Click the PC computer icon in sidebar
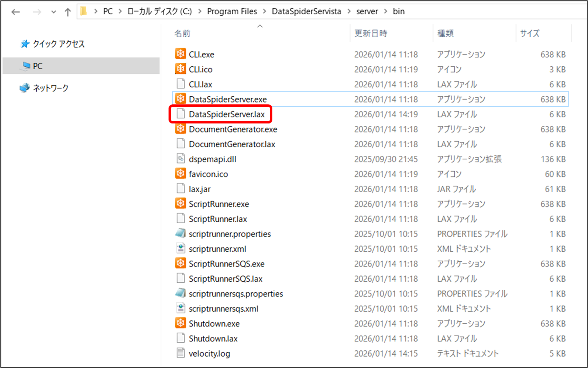 (x=25, y=66)
